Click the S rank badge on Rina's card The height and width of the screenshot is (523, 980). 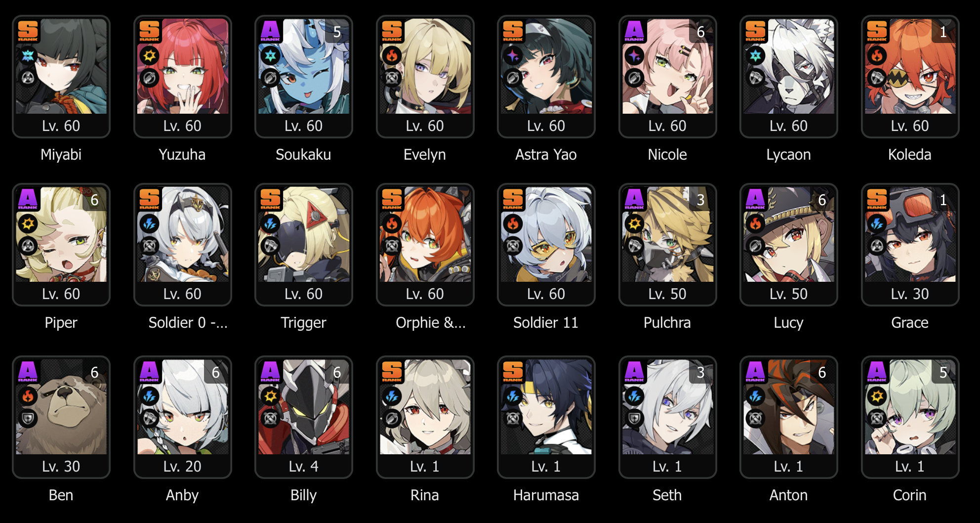coord(392,371)
